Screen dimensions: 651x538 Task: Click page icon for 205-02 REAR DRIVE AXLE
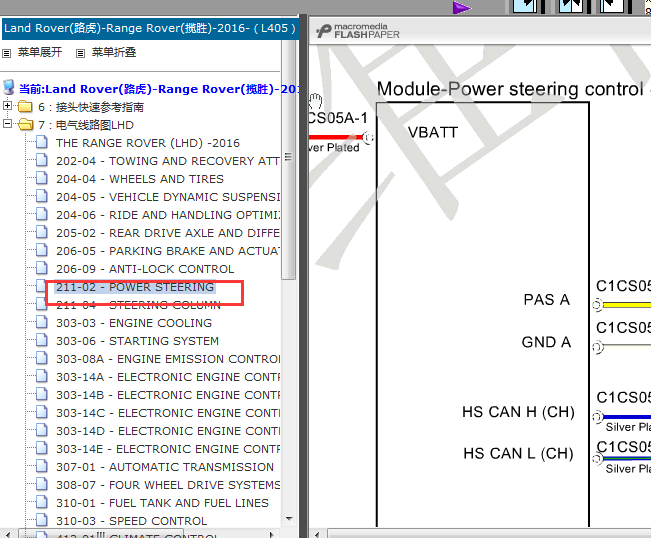coord(42,232)
